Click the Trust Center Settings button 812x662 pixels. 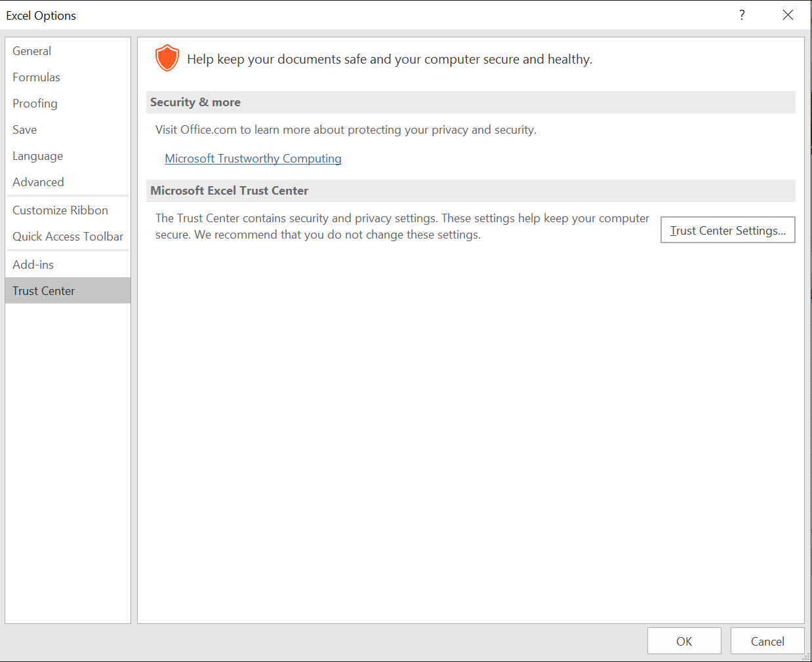(728, 230)
